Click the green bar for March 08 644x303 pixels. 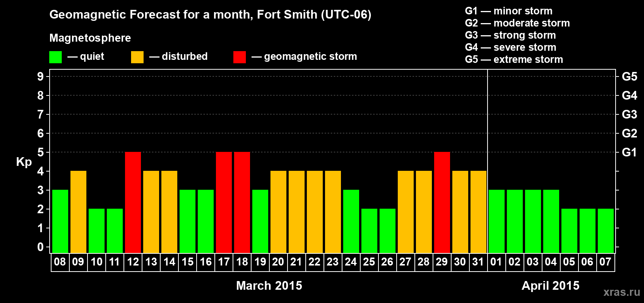coord(60,221)
